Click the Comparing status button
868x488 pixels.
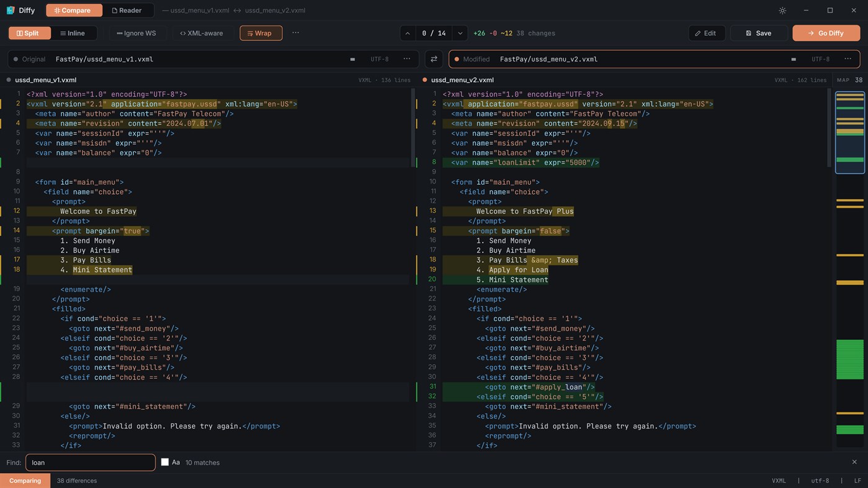pos(25,481)
